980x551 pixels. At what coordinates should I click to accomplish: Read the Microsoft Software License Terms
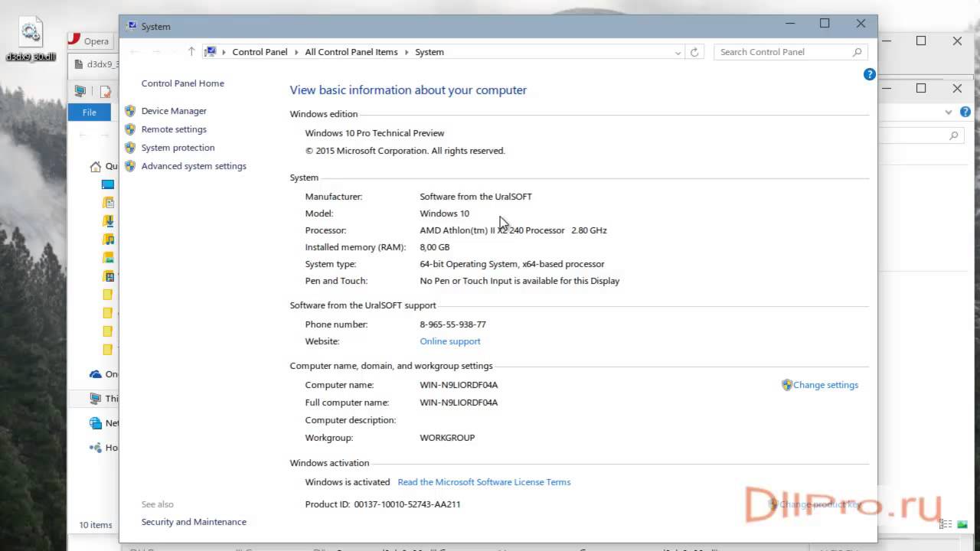pos(484,482)
